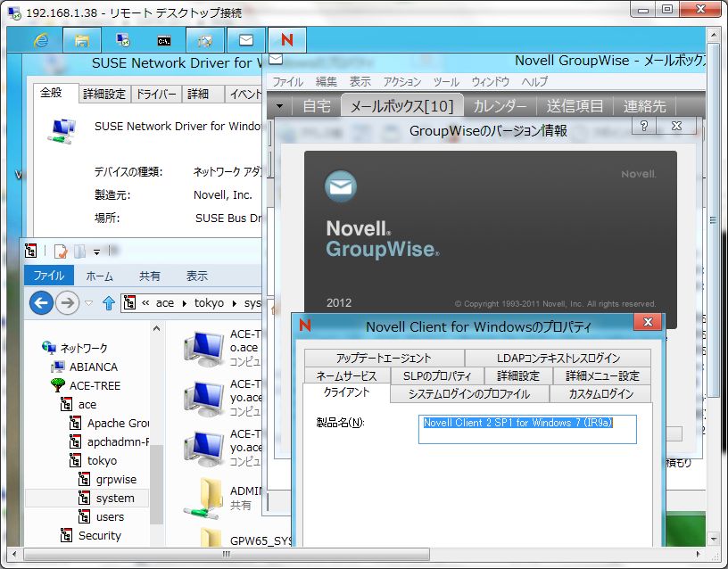Select the tokyo container in tree

(93, 461)
